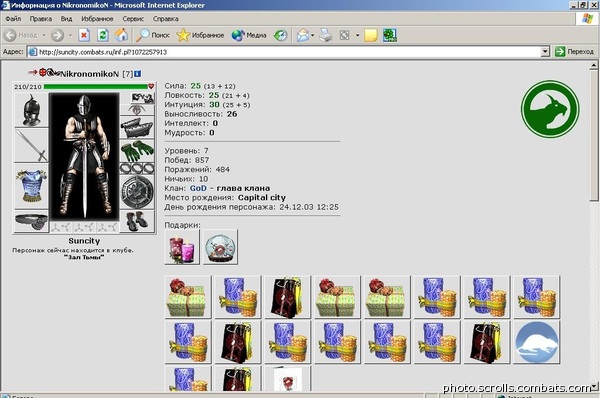Click the white rat blue circle gift
600x398 pixels.
click(536, 342)
